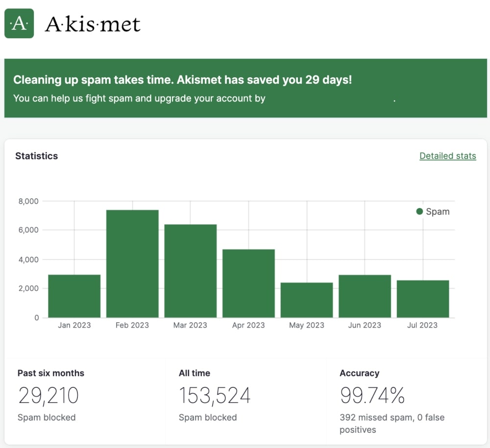
Task: Click the 392 missed spam text
Action: tap(392, 424)
